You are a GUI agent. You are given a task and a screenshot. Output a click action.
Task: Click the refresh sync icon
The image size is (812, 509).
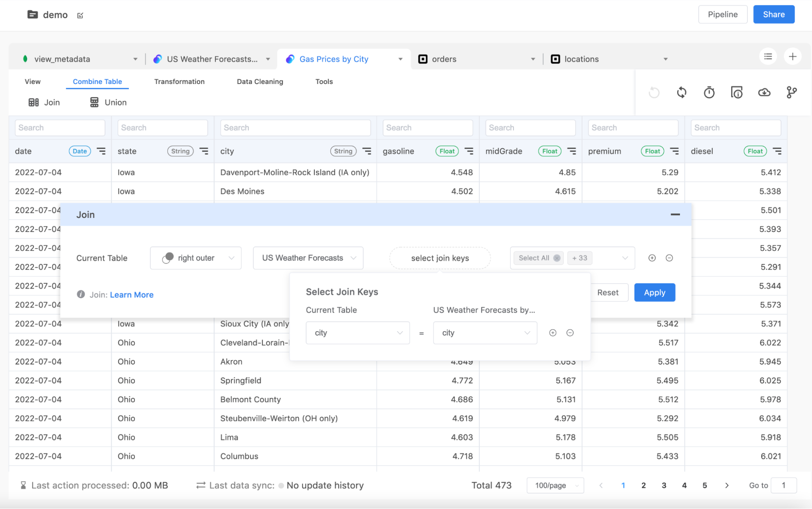pyautogui.click(x=682, y=93)
